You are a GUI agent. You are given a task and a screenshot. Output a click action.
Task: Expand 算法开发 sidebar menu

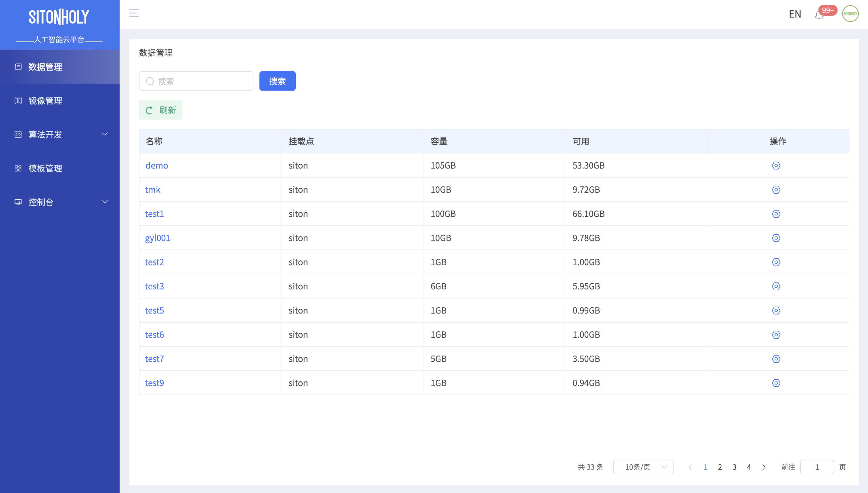click(59, 134)
